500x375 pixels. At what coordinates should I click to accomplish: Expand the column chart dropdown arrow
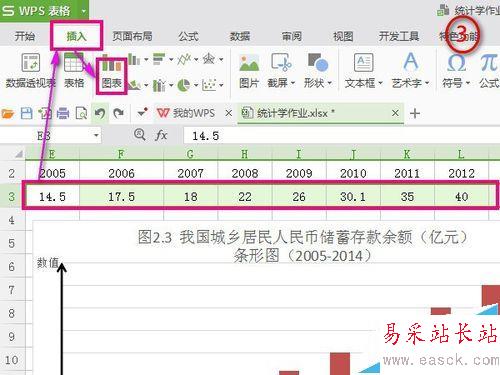point(146,60)
